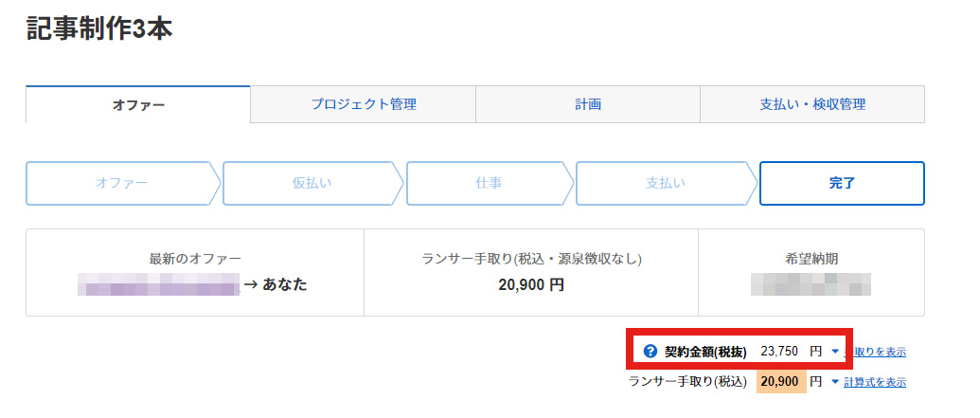Click the blurred sender name in 最新のオファー
The width and height of the screenshot is (980, 418).
159,284
